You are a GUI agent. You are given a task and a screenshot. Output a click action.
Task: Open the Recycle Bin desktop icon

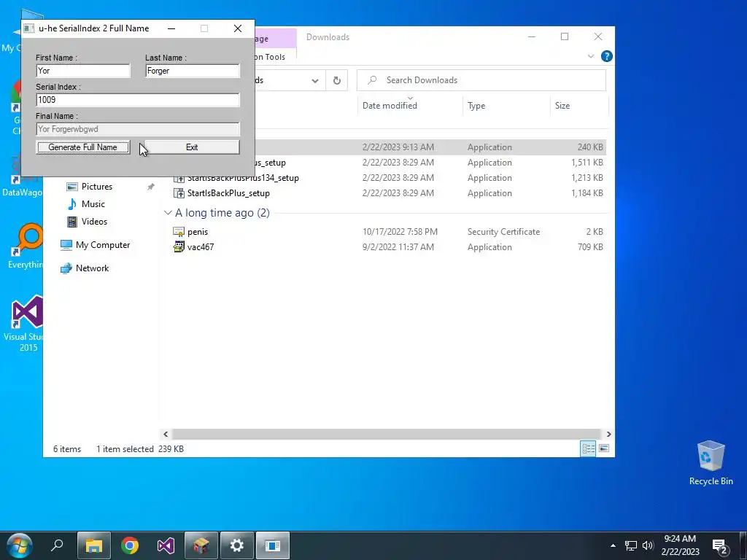point(711,463)
